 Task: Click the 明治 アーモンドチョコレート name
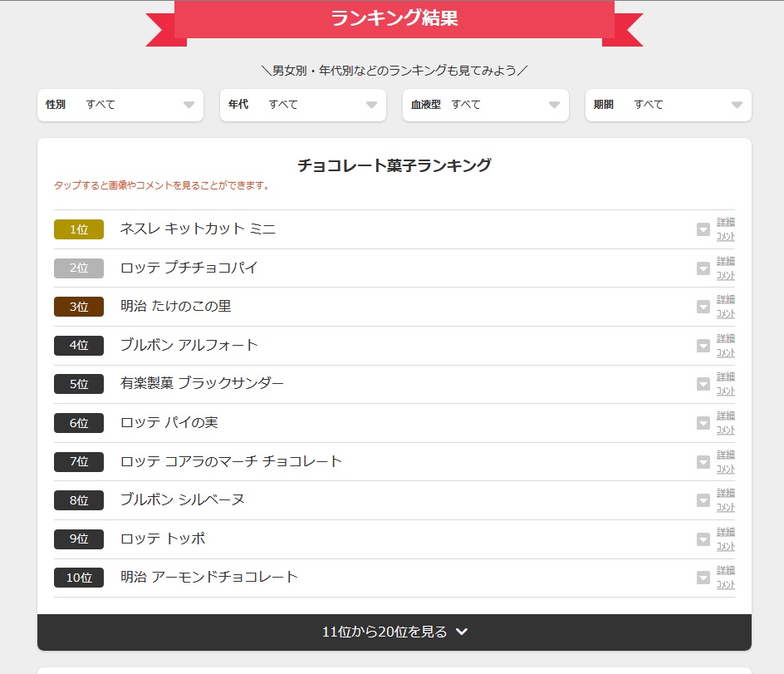pyautogui.click(x=209, y=578)
